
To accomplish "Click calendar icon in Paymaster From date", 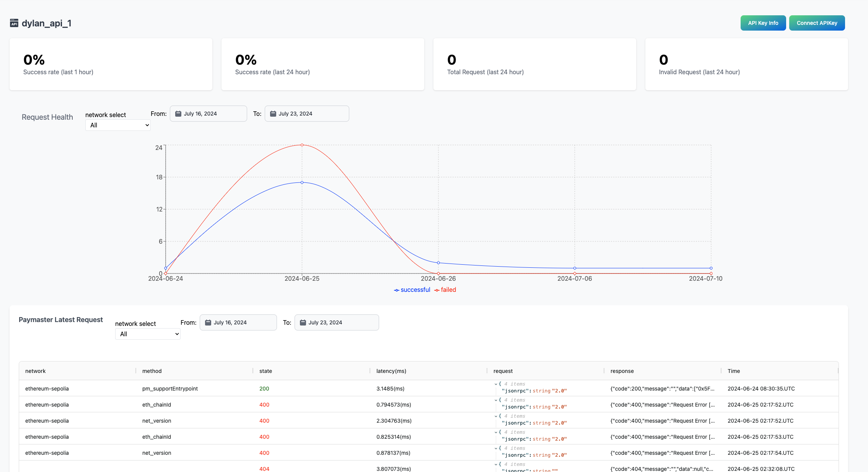I will point(208,322).
